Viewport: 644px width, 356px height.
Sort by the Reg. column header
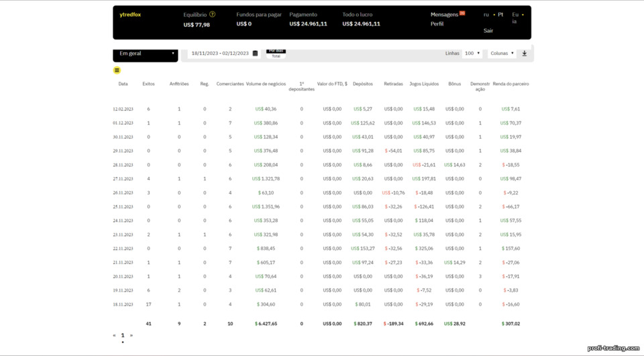coord(205,84)
